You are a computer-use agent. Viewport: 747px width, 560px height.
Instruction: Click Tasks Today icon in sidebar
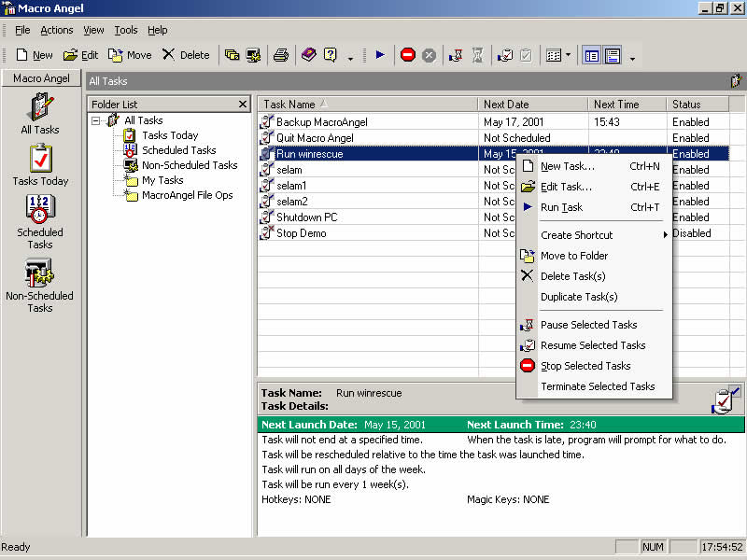pyautogui.click(x=40, y=165)
